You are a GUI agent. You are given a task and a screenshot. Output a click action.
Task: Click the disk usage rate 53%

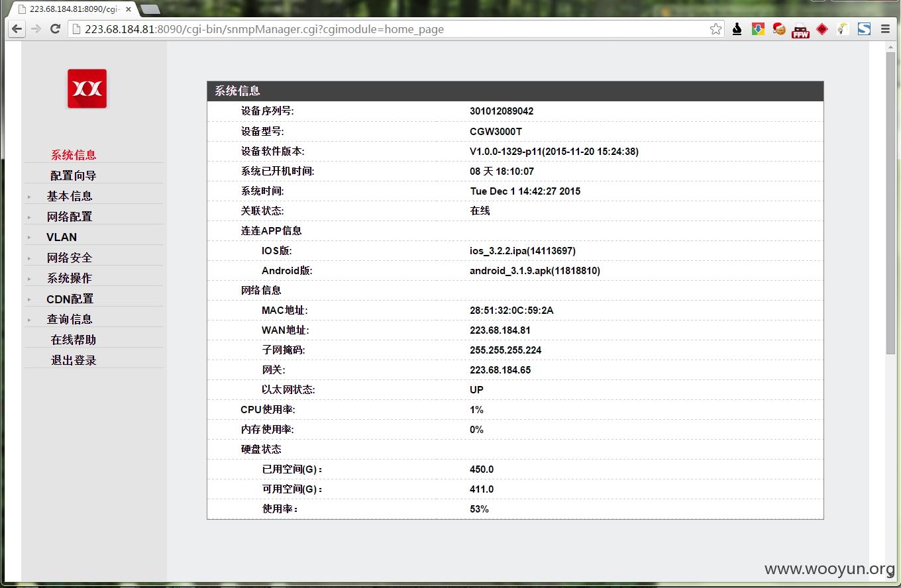(x=479, y=509)
